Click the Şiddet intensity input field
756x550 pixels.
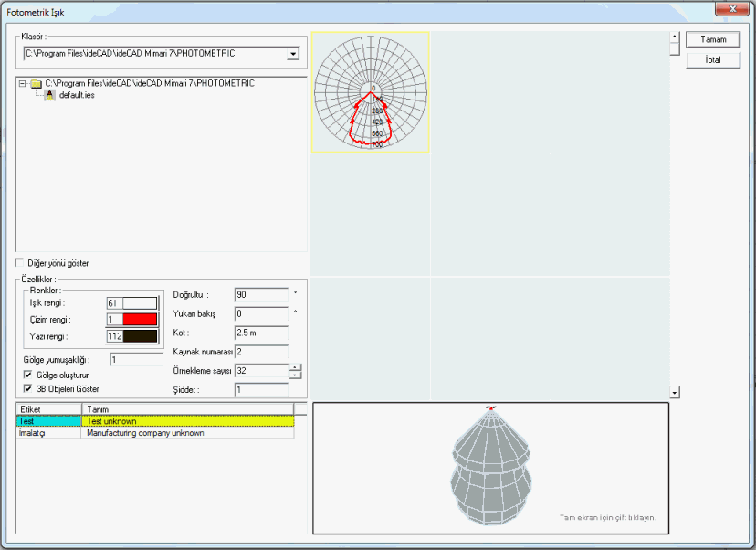[261, 390]
